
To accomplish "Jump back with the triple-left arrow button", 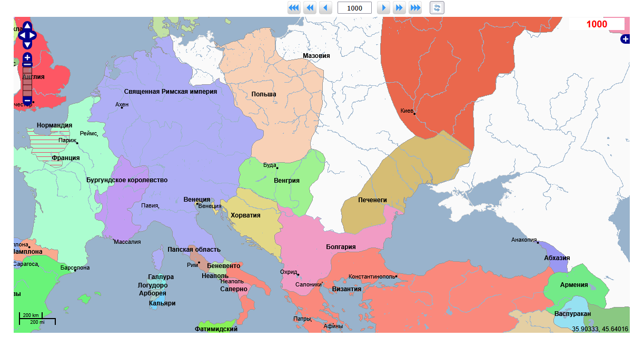I will click(x=293, y=8).
